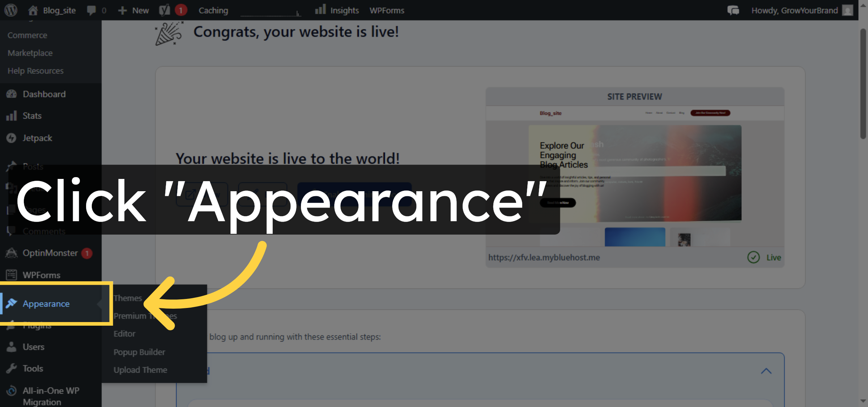Open Tools using the wrench icon
The width and height of the screenshot is (868, 407).
tap(12, 368)
